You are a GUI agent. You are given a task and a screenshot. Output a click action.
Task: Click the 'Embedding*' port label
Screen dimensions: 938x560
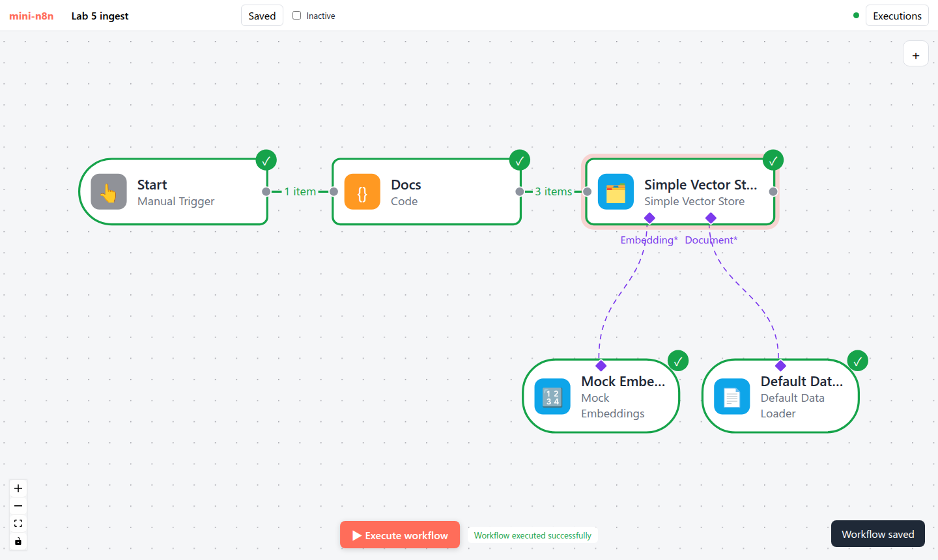(649, 240)
